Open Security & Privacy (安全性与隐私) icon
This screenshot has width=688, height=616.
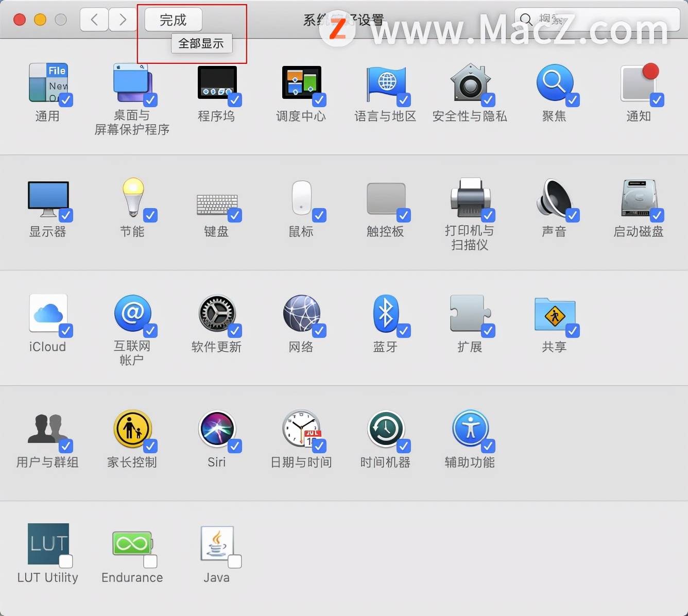470,82
